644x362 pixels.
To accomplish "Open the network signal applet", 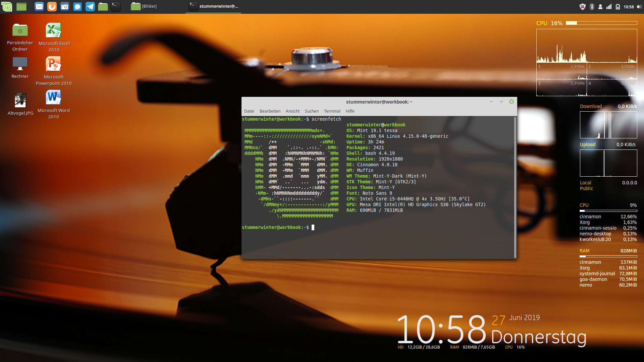I will click(609, 7).
